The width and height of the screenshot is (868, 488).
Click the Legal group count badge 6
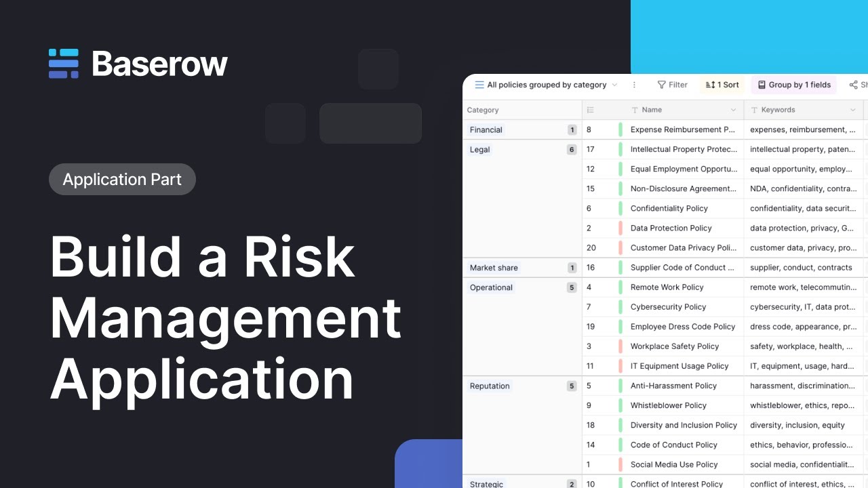coord(572,150)
